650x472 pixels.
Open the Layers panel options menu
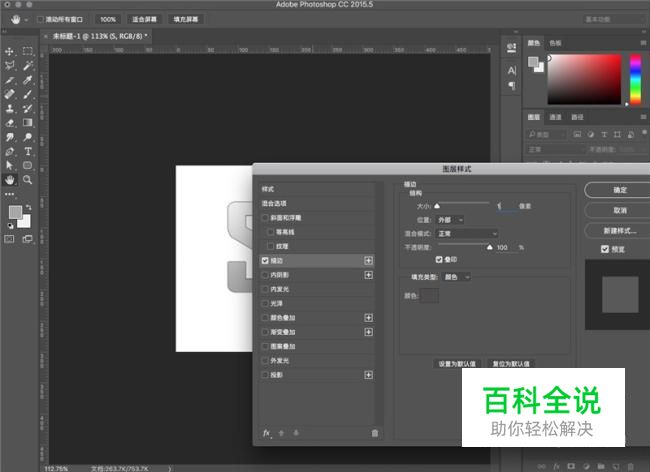click(x=643, y=117)
